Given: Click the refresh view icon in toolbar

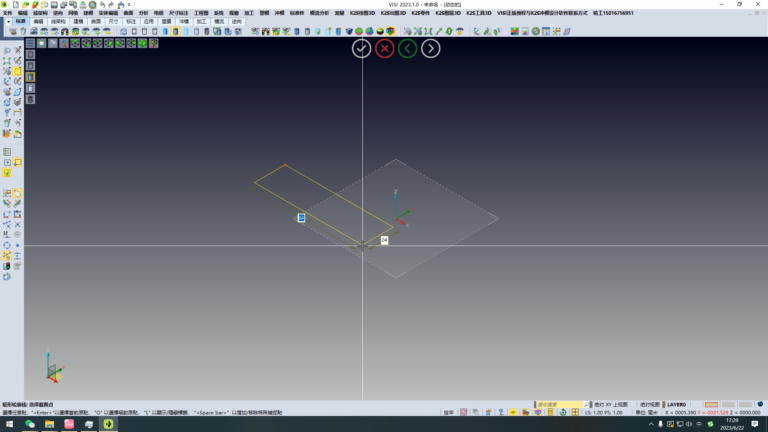Looking at the screenshot, I should click(x=123, y=31).
